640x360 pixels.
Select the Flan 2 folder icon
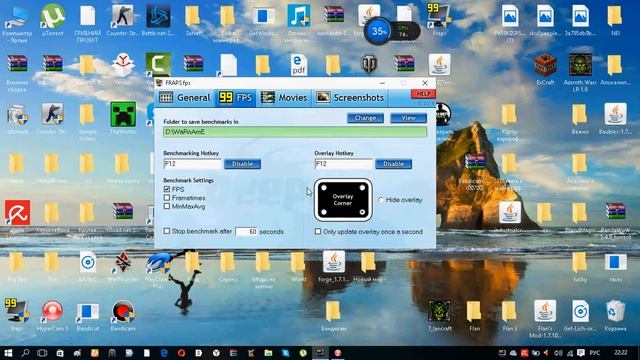point(509,315)
